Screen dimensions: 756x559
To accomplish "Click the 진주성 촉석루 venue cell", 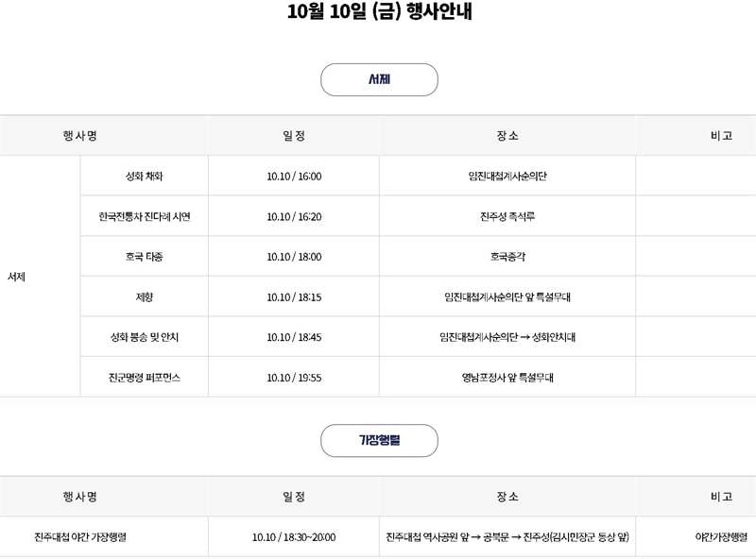I will 507,216.
